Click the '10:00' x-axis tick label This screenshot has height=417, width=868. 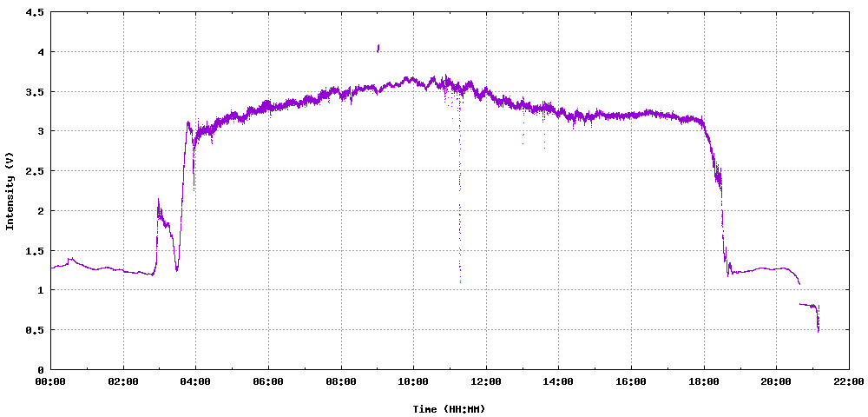[x=413, y=381]
